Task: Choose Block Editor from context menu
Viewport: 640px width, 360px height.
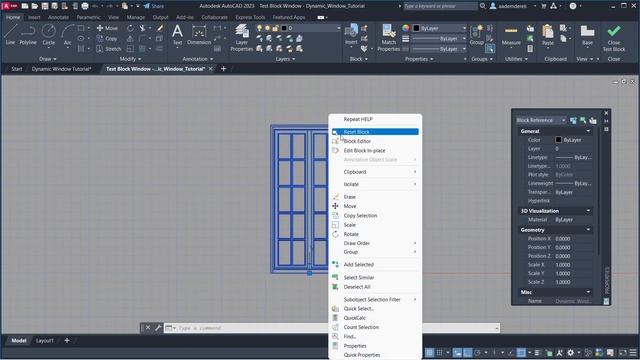Action: 375,141
